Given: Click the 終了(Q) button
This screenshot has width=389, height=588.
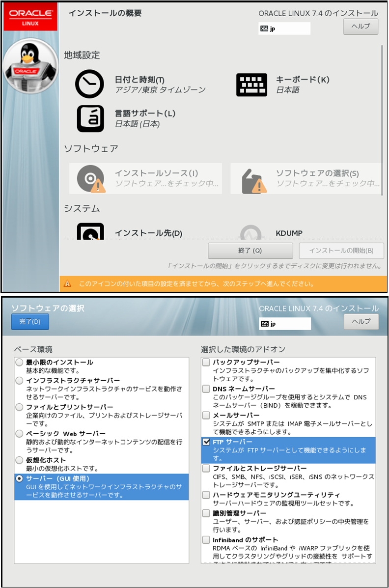Looking at the screenshot, I should [x=250, y=251].
